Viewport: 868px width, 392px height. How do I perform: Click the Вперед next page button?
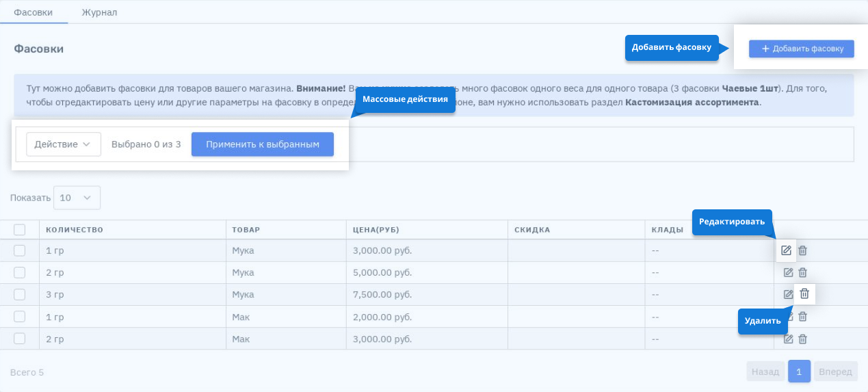[835, 371]
